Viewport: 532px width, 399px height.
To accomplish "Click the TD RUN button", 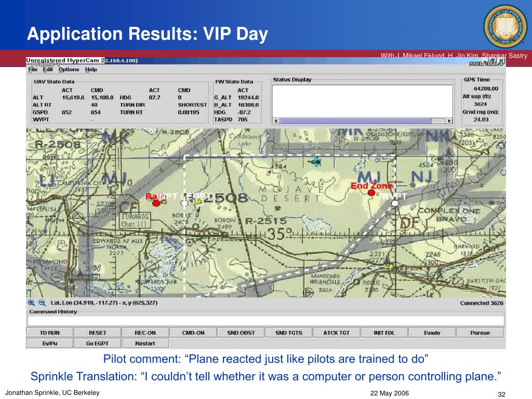I will pos(49,333).
